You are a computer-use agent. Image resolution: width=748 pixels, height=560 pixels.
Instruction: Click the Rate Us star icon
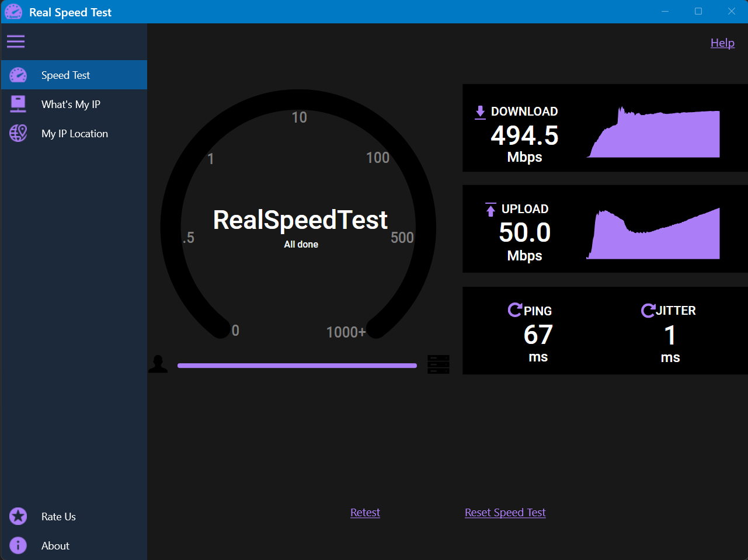click(x=18, y=516)
